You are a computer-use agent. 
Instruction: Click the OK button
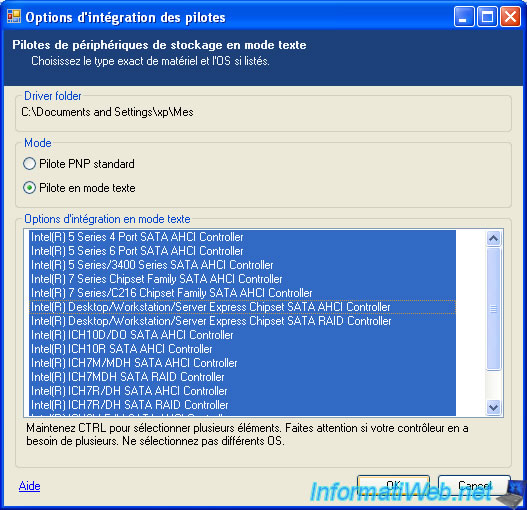coord(393,486)
